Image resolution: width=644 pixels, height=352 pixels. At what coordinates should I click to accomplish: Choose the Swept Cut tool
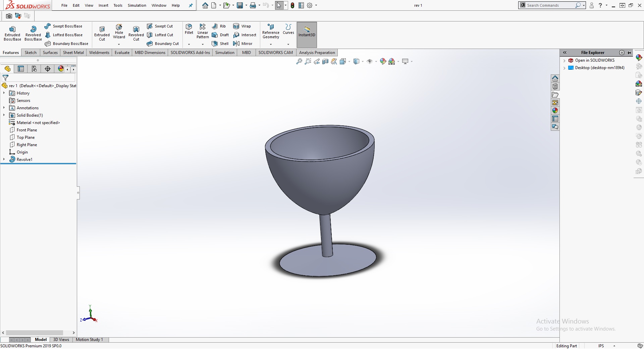[x=160, y=26]
